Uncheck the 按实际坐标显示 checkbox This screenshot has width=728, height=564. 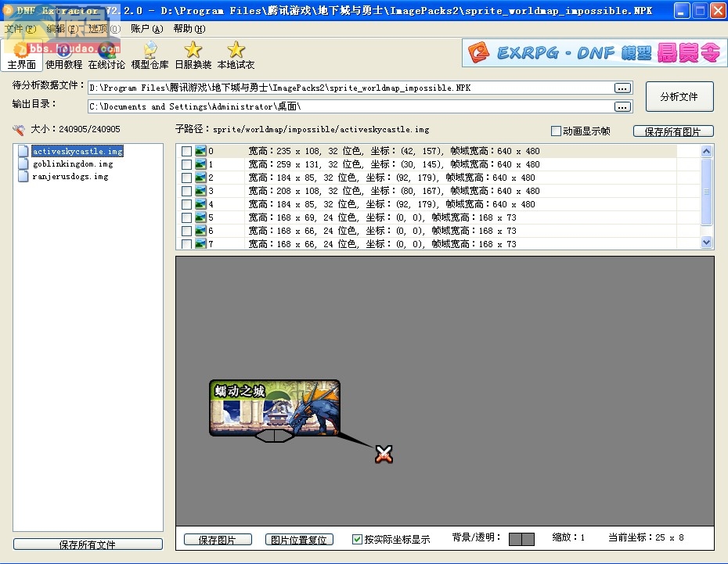357,539
